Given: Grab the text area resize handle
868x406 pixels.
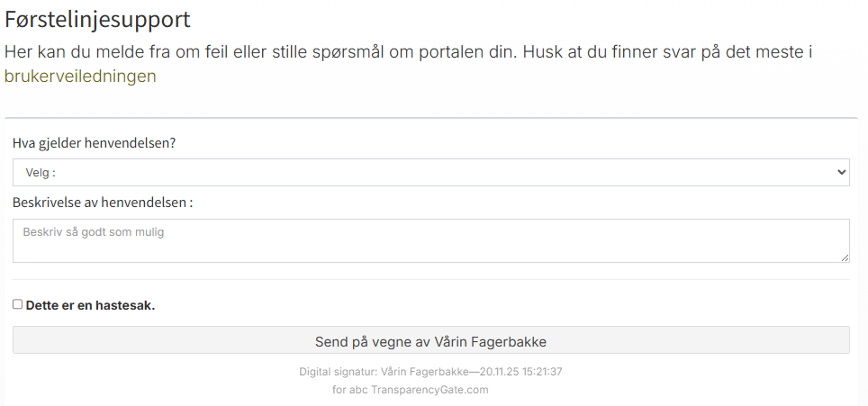Looking at the screenshot, I should (845, 257).
